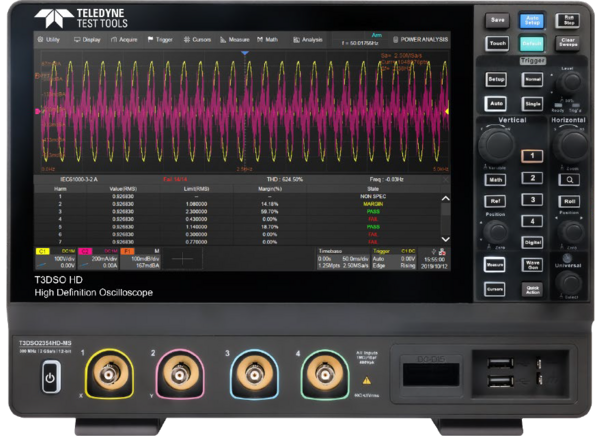This screenshot has width=600, height=436.
Task: Click the Universal knob
Action: 570,284
